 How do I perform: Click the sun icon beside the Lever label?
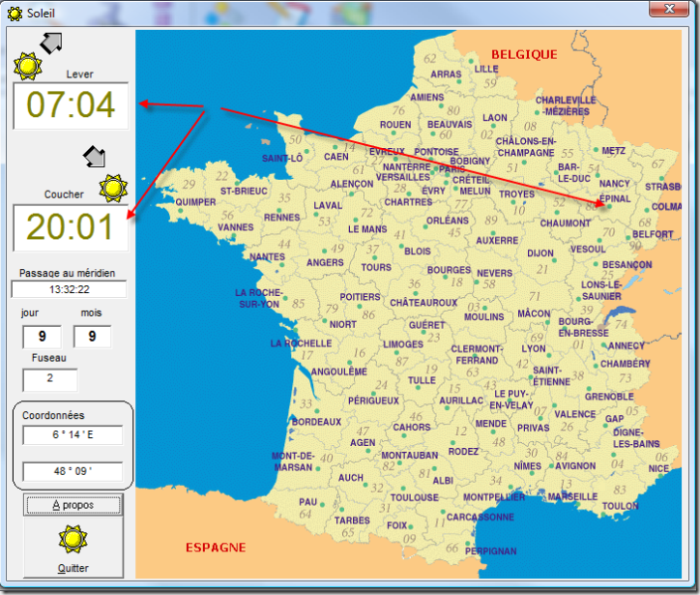(x=28, y=66)
